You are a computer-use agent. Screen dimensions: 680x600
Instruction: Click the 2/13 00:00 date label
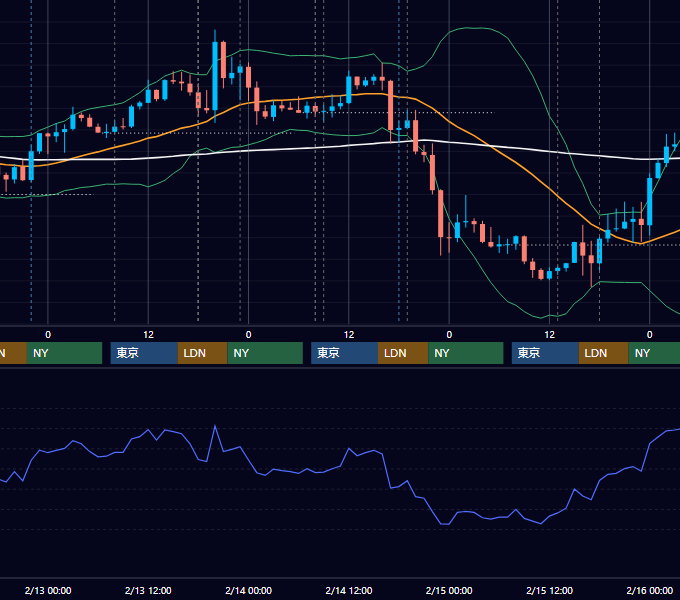pyautogui.click(x=48, y=590)
